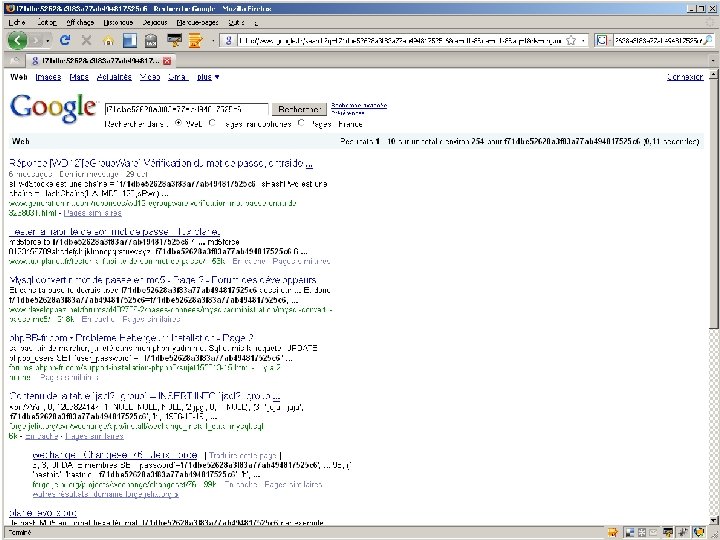720x540 pixels.
Task: Click the Stop loading X icon
Action: pyautogui.click(x=86, y=40)
